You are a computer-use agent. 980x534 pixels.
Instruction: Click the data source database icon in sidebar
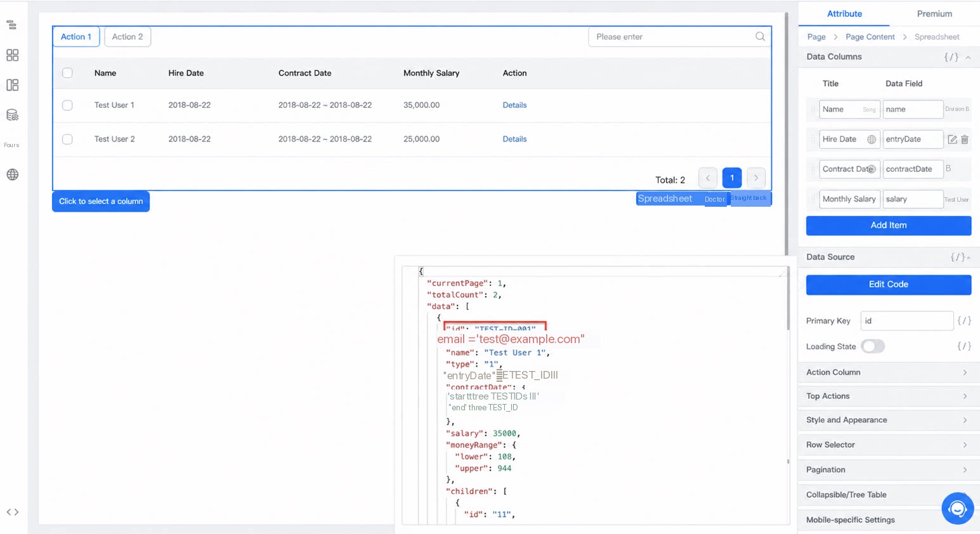pos(12,115)
